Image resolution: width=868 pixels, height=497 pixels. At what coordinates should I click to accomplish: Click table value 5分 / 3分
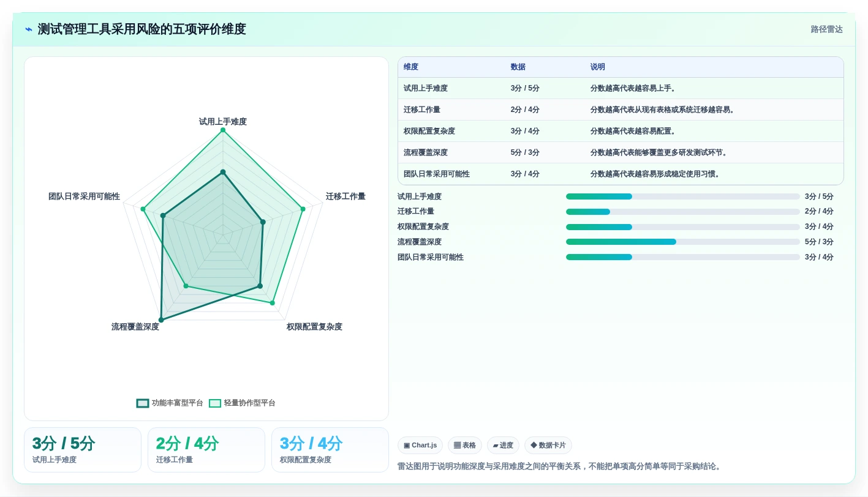click(525, 153)
